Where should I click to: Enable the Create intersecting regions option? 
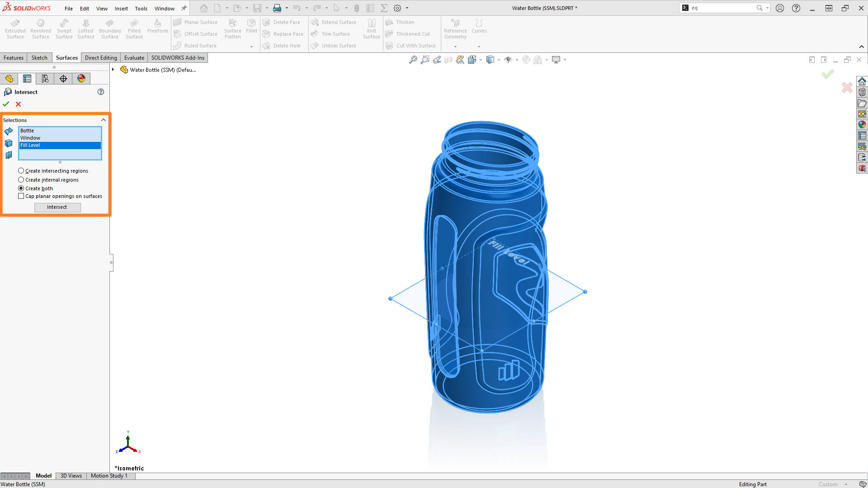tap(21, 170)
